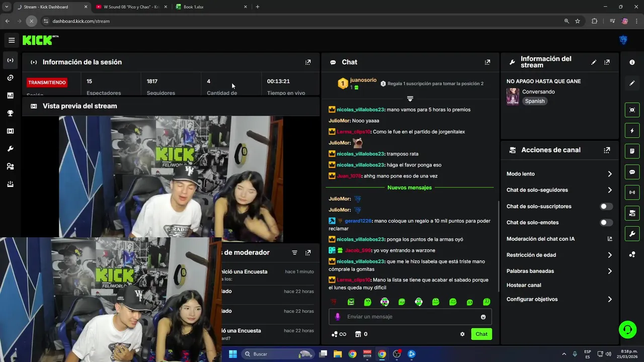Focus the Enviar un mensaje input

point(410,317)
